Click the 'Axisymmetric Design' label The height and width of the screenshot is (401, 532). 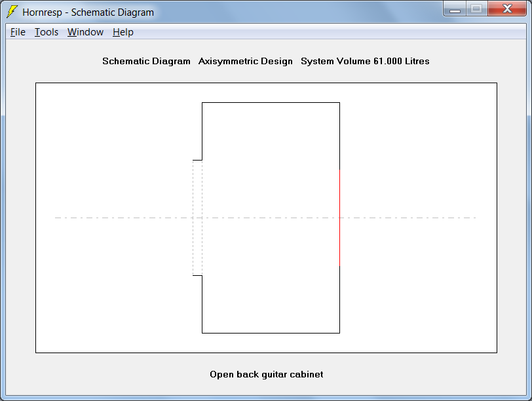pos(245,61)
